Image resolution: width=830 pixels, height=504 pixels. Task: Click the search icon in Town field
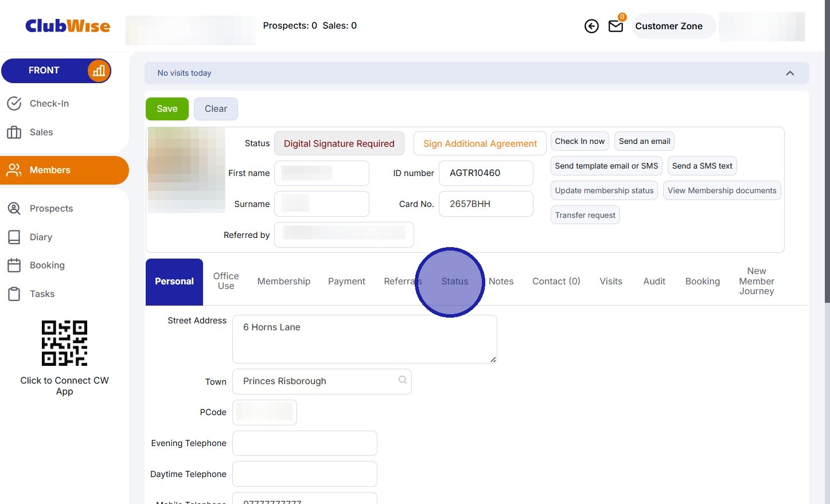[403, 380]
